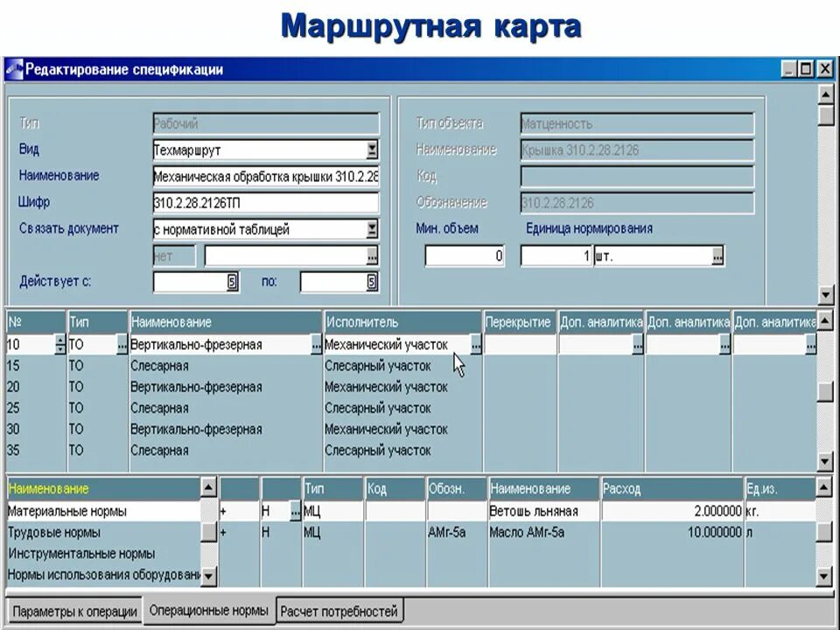The image size is (840, 630).
Task: Select Материальные нормы in norms list
Action: [103, 511]
